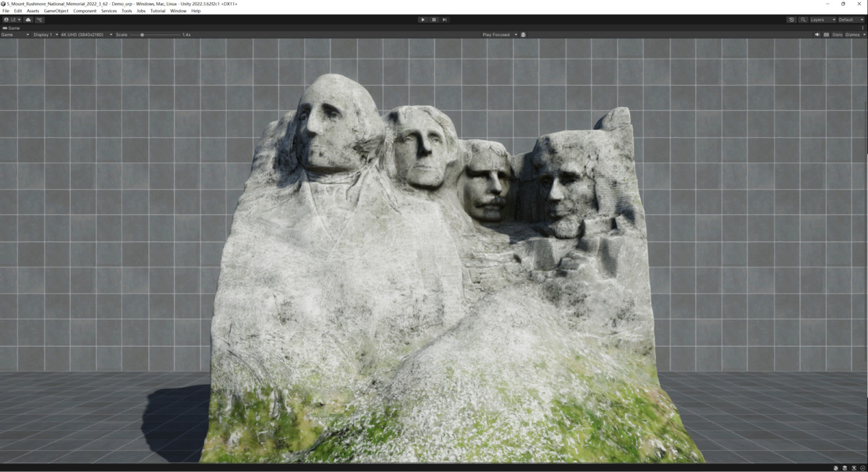Toggle the Stats overlay in the Game view

pos(838,34)
